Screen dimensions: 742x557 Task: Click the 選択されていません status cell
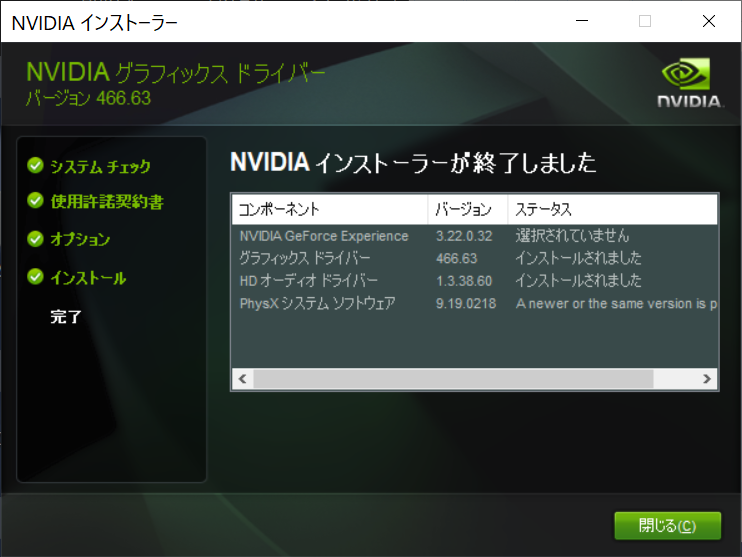pos(572,236)
